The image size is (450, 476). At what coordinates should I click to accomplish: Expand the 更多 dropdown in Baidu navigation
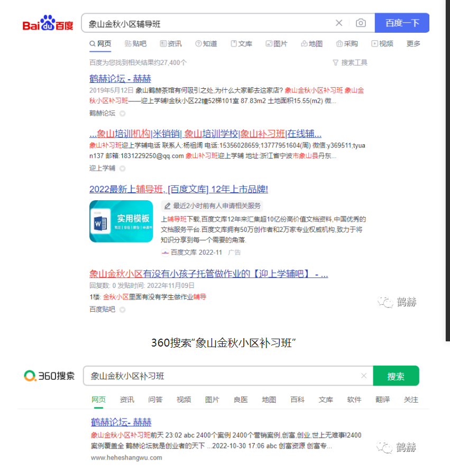pyautogui.click(x=413, y=44)
